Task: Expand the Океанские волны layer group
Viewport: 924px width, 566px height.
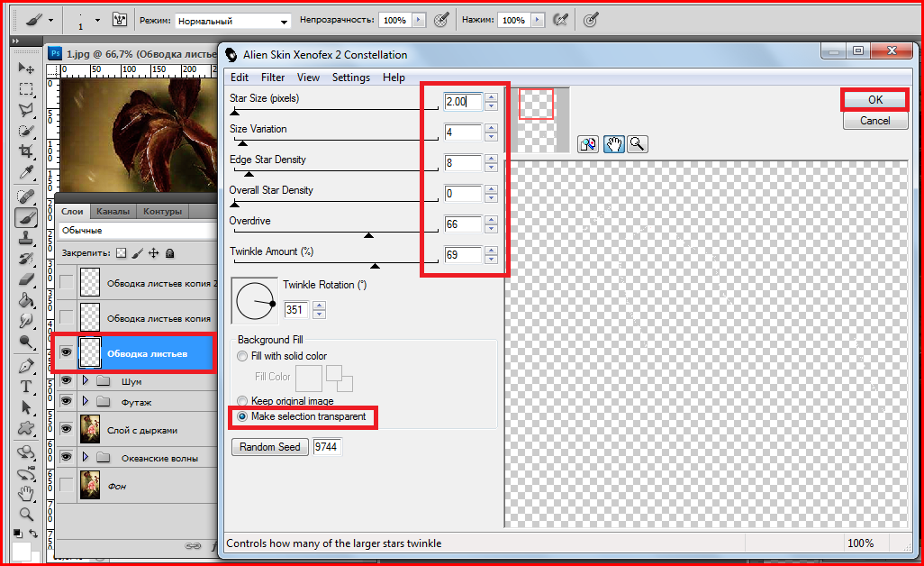Action: click(x=86, y=457)
